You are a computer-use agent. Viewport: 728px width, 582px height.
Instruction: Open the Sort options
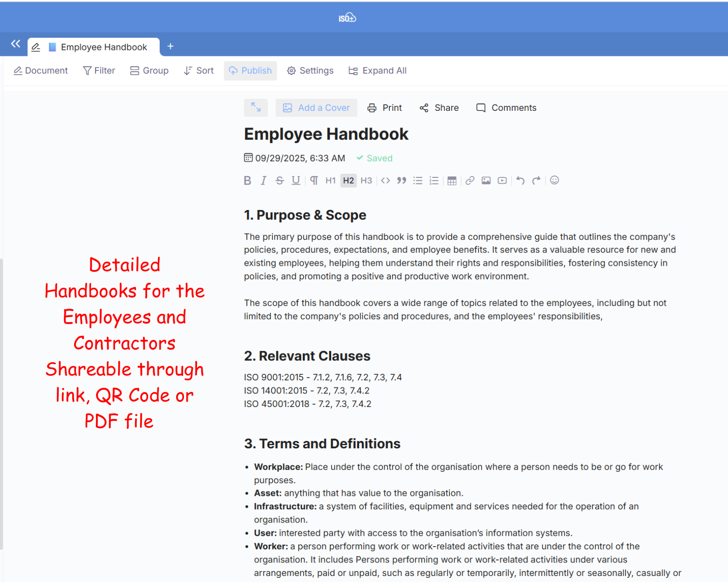coord(199,71)
